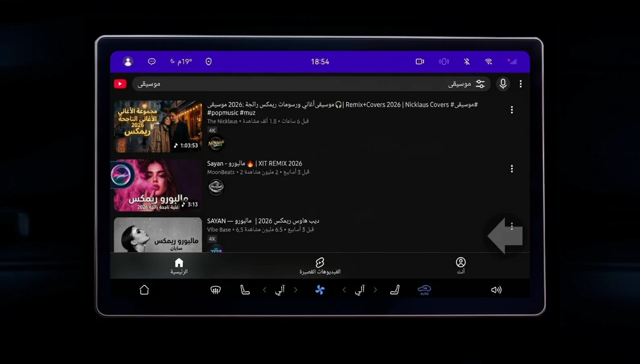Click the MoonBeats channel name

pos(221,172)
